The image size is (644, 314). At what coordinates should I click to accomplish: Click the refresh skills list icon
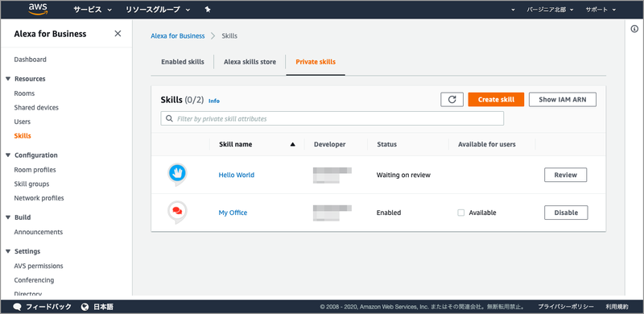coord(452,100)
